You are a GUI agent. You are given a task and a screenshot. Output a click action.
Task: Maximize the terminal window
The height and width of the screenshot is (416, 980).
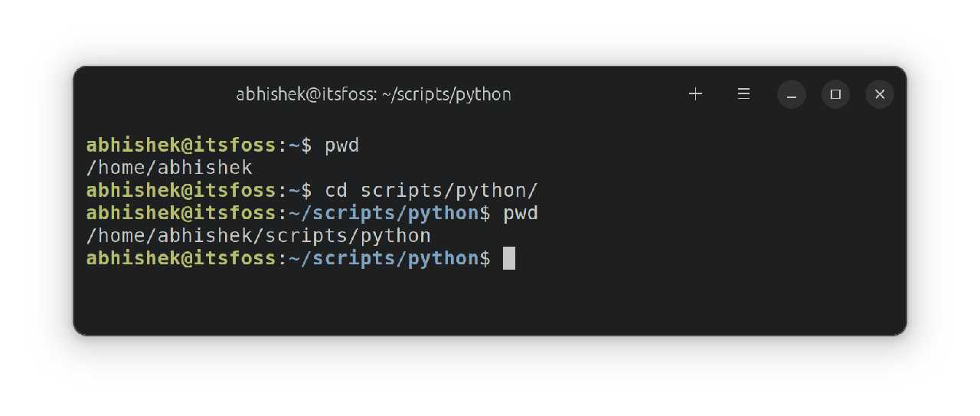tap(835, 94)
